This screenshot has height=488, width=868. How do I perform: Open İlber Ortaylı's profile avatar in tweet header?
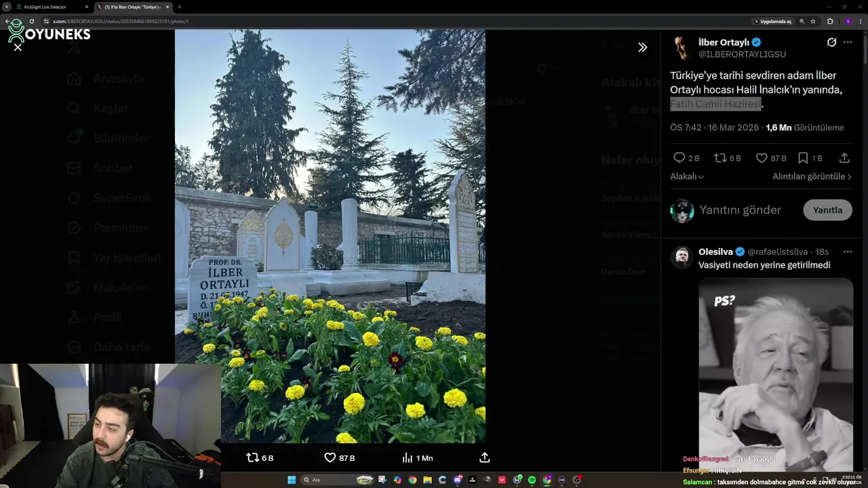(682, 47)
